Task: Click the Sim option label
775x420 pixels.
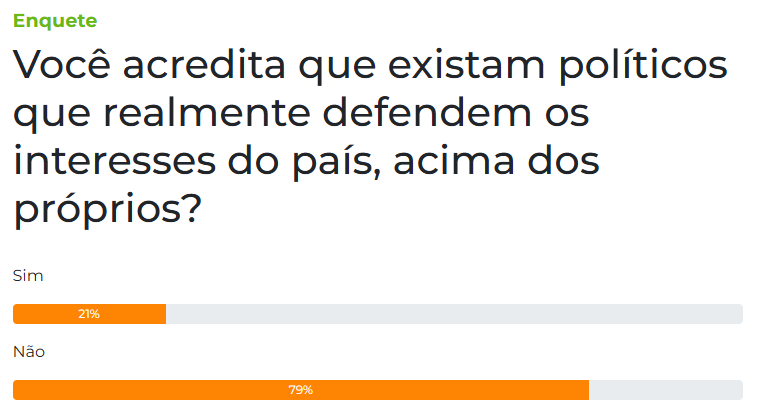Action: tap(28, 275)
